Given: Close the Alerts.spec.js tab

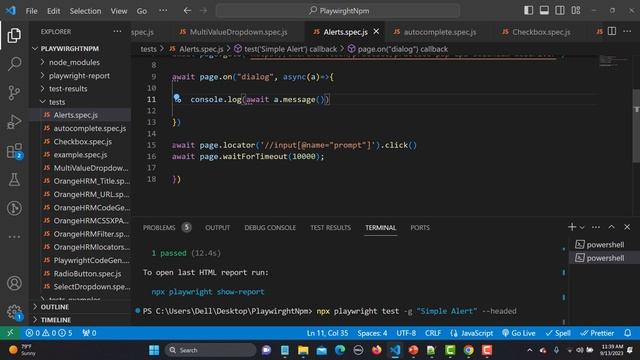Looking at the screenshot, I should pyautogui.click(x=376, y=31).
